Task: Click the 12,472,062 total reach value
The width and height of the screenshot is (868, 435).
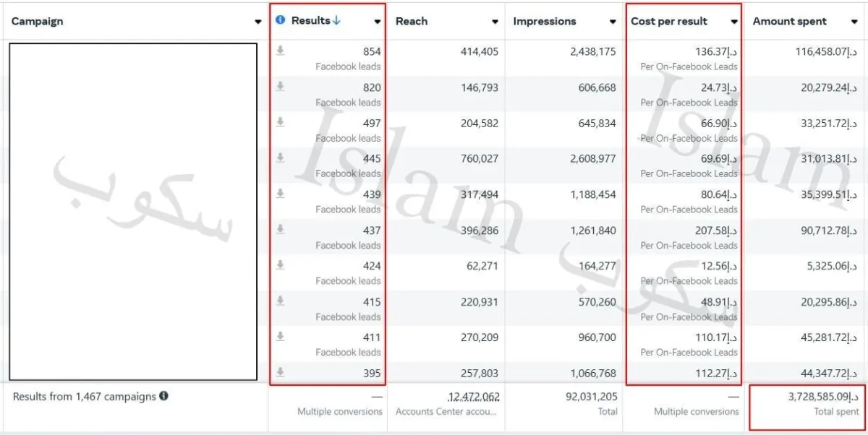Action: [473, 397]
